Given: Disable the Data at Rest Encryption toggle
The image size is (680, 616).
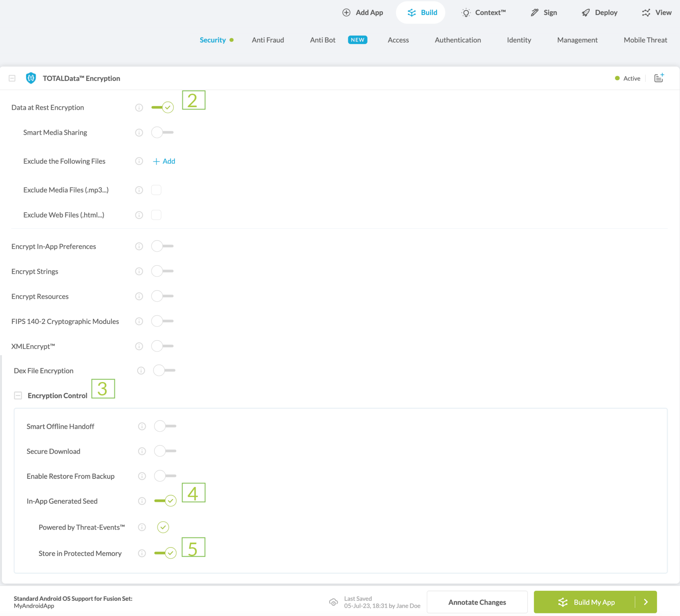Looking at the screenshot, I should pos(163,108).
